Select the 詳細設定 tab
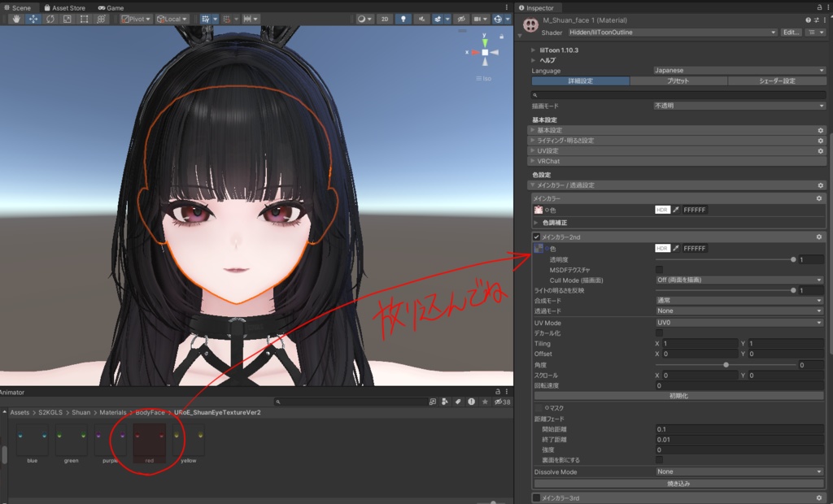This screenshot has height=504, width=833. (581, 81)
